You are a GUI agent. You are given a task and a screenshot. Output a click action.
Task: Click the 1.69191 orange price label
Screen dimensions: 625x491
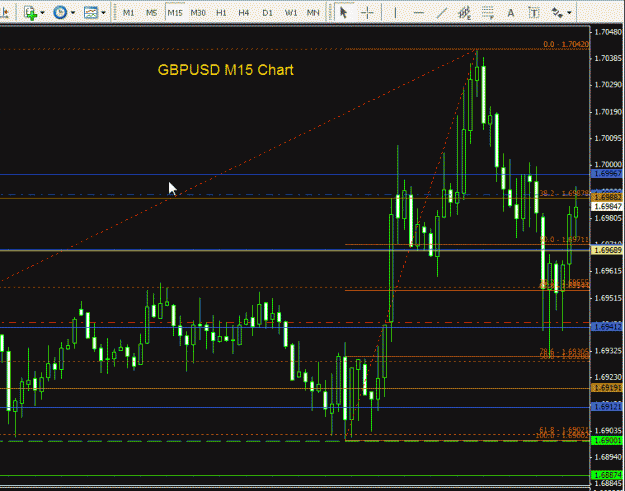(x=607, y=388)
